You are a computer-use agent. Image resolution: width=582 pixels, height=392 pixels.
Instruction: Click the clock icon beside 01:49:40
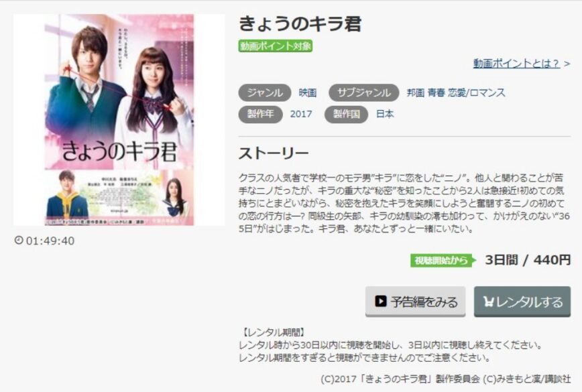[19, 240]
